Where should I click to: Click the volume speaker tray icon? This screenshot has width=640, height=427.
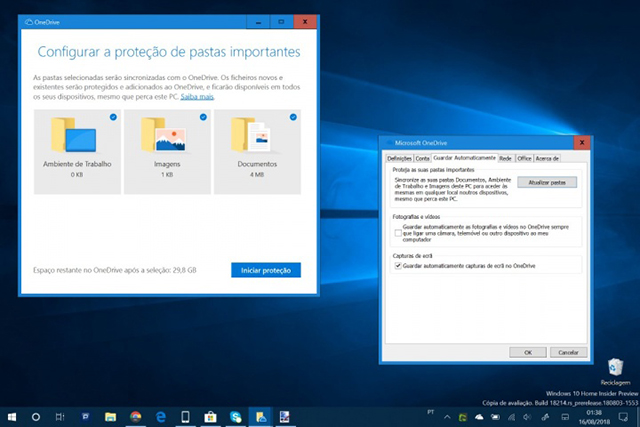point(527,417)
